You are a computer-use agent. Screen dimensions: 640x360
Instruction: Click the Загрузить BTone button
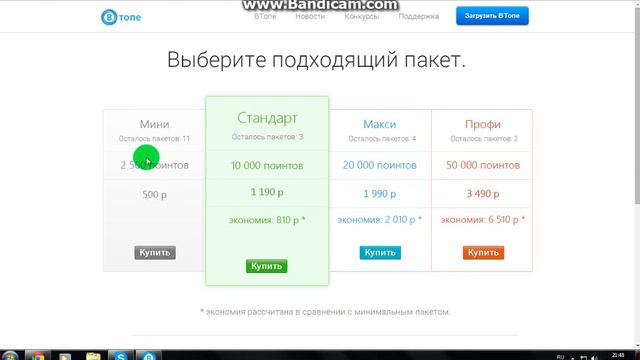(x=492, y=16)
